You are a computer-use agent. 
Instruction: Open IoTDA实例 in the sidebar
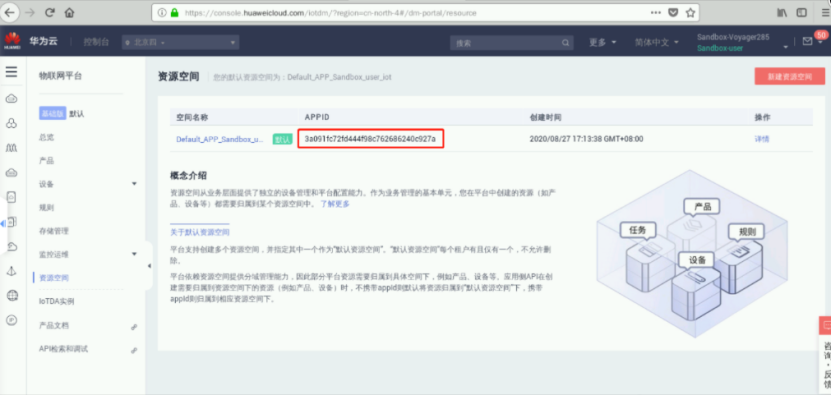coord(57,301)
